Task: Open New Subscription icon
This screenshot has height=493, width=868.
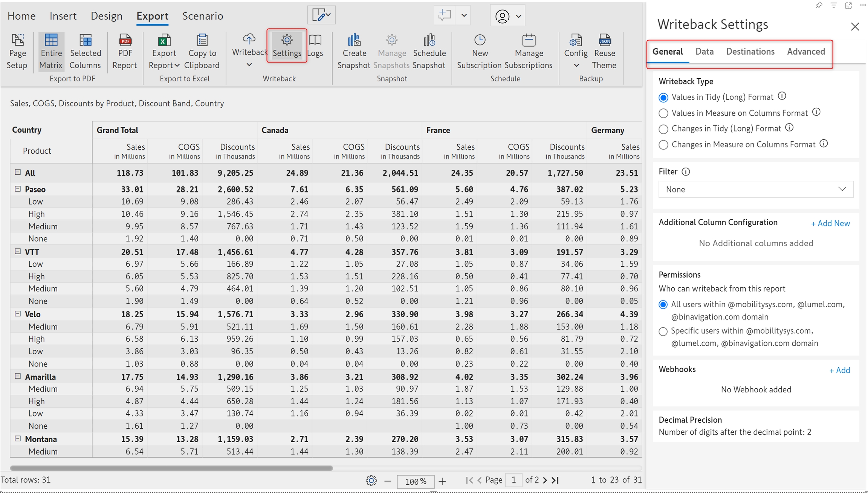Action: tap(480, 40)
